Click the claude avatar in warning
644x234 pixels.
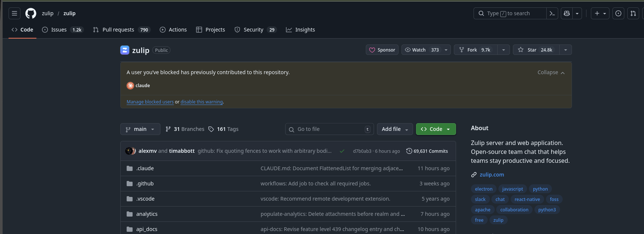point(130,86)
